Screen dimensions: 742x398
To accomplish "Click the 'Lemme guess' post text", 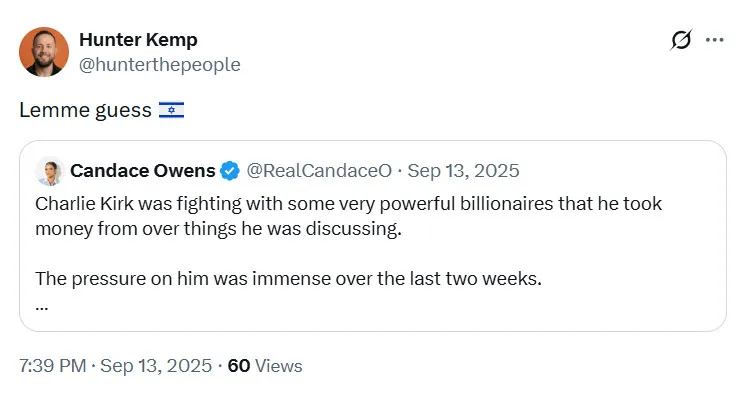I will coord(85,110).
